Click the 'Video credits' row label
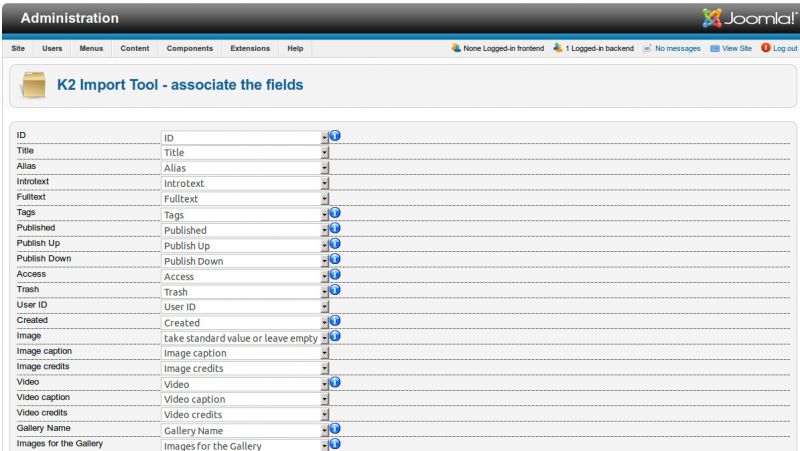Image resolution: width=800 pixels, height=451 pixels. (42, 413)
